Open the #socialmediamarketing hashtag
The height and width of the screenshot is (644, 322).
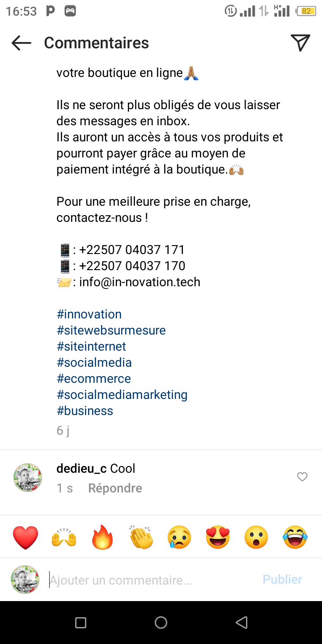click(x=122, y=395)
